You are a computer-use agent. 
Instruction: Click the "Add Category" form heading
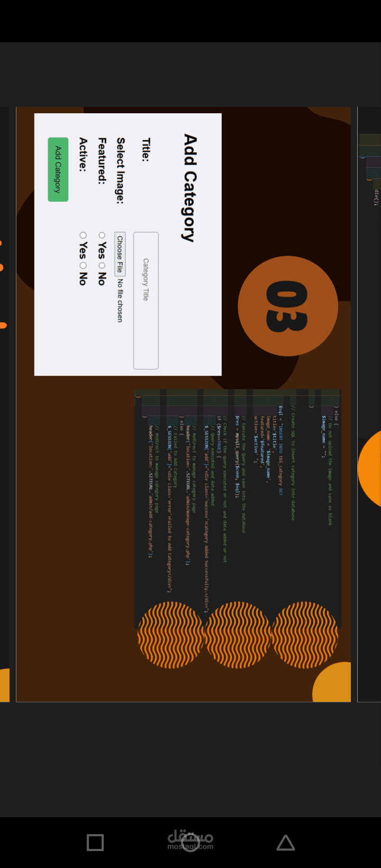190,188
